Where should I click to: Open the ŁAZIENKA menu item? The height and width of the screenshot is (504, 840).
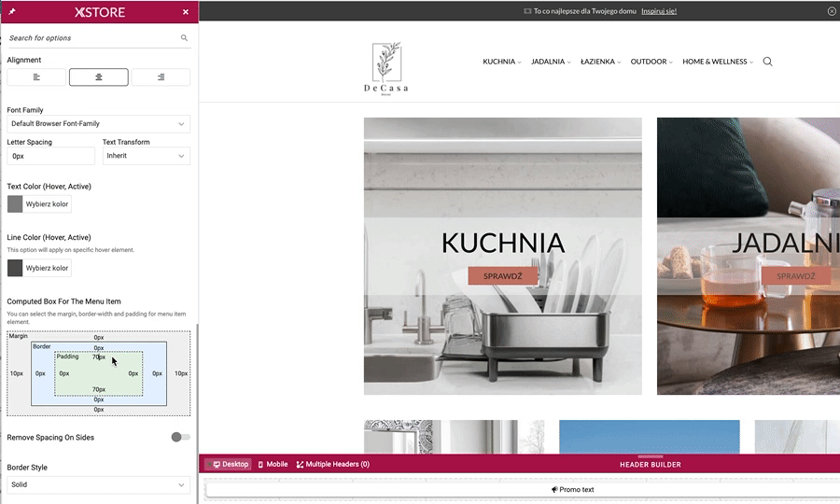pos(600,62)
